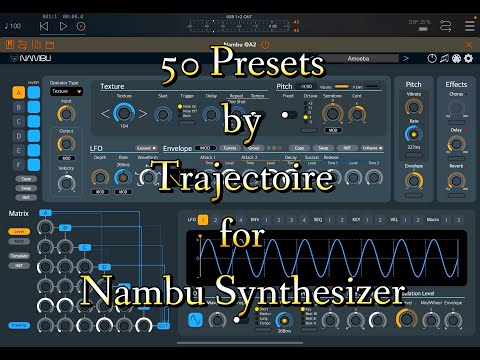
Task: Open the mixer sliders icon
Action: (x=36, y=45)
